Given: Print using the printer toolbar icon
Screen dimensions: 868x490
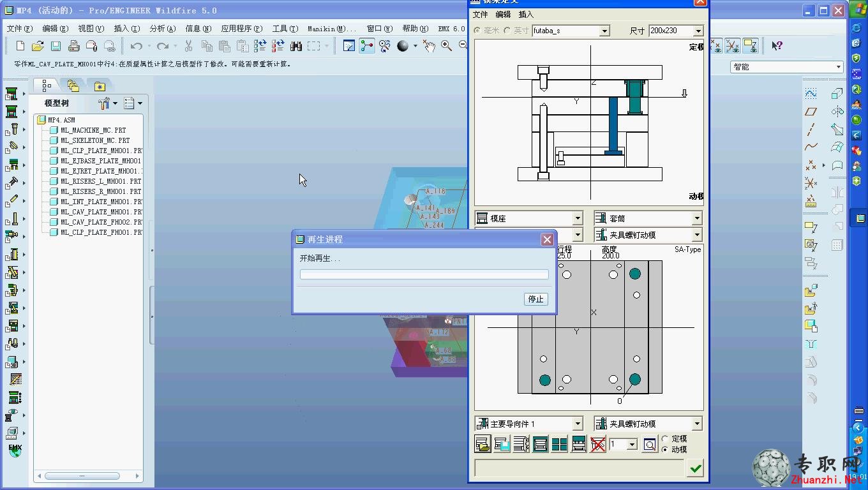Looking at the screenshot, I should point(73,46).
